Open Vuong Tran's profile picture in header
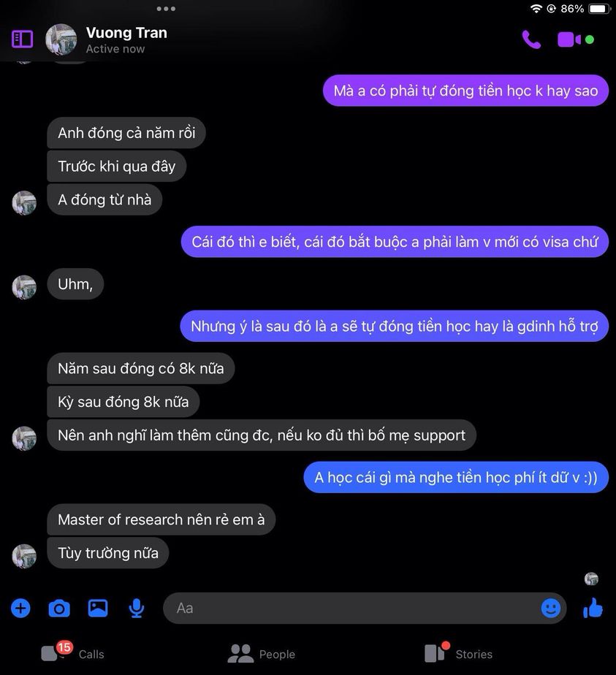This screenshot has height=675, width=616. (61, 39)
